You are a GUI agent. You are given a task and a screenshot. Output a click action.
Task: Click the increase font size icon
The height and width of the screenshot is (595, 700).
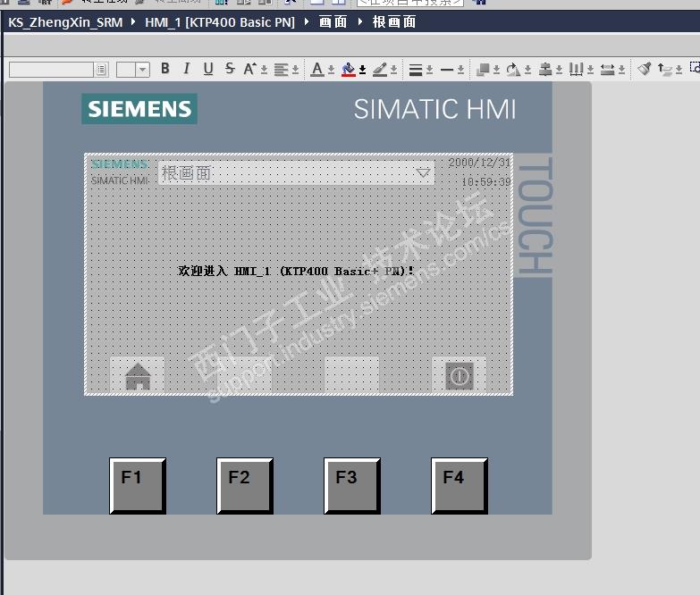click(x=250, y=69)
